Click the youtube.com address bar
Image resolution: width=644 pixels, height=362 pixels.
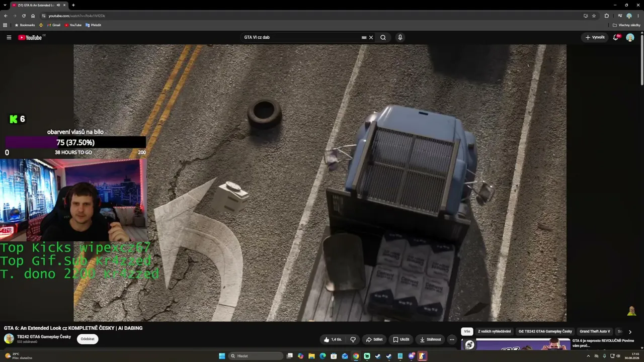(312, 16)
